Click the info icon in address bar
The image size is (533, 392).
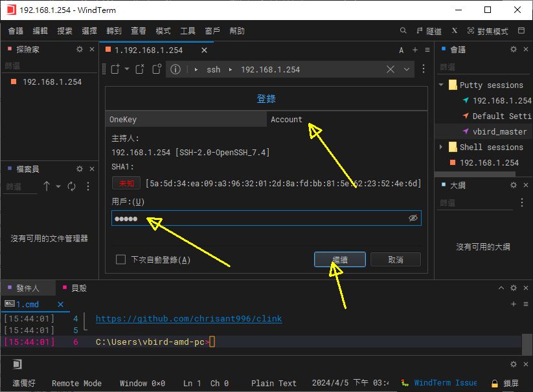(x=175, y=69)
